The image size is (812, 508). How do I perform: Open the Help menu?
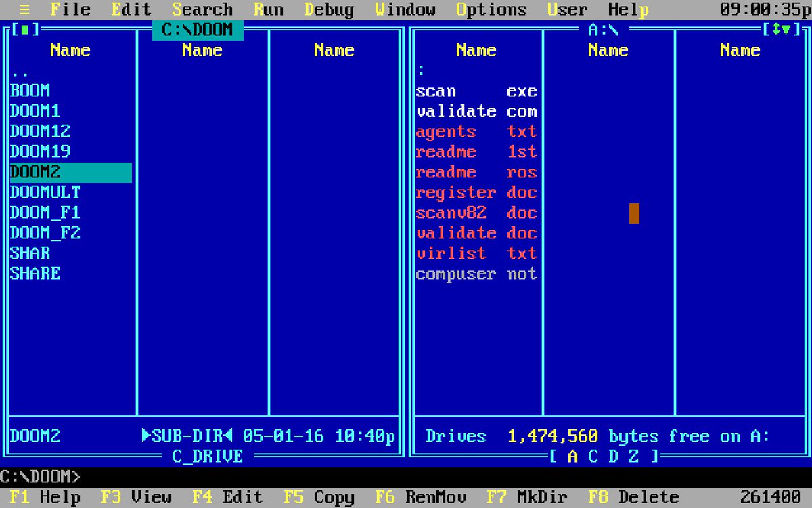pos(629,9)
